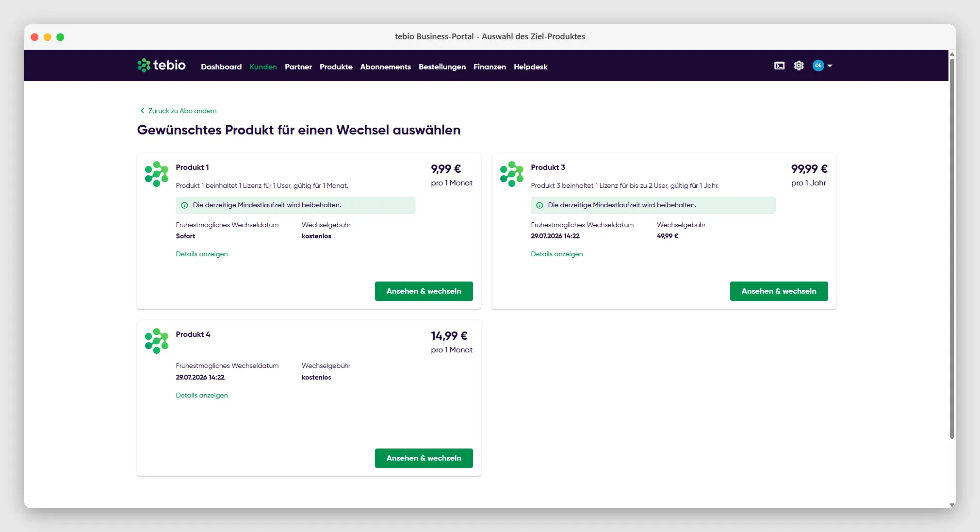980x532 pixels.
Task: Click Produkt 4 logo icon
Action: click(157, 341)
